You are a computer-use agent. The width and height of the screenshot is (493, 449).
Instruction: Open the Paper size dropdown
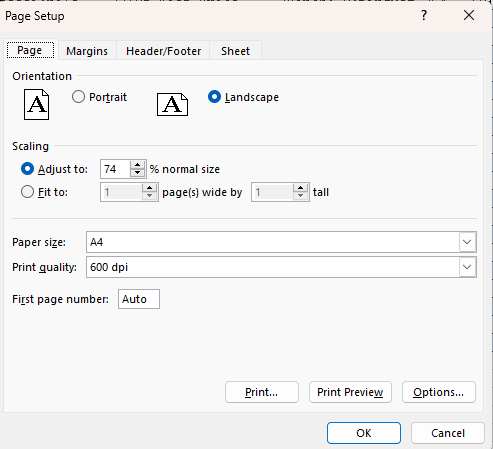tap(467, 242)
